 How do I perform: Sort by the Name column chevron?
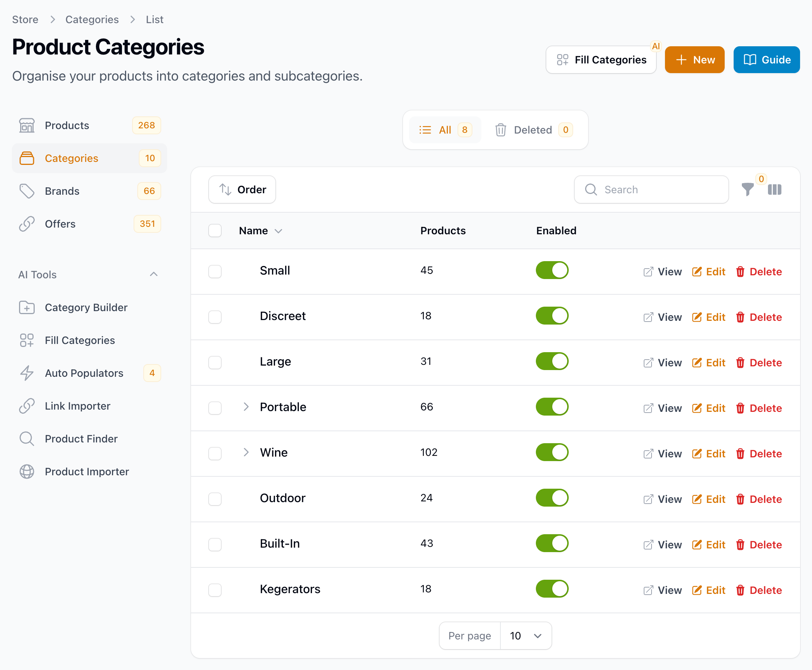pyautogui.click(x=278, y=231)
